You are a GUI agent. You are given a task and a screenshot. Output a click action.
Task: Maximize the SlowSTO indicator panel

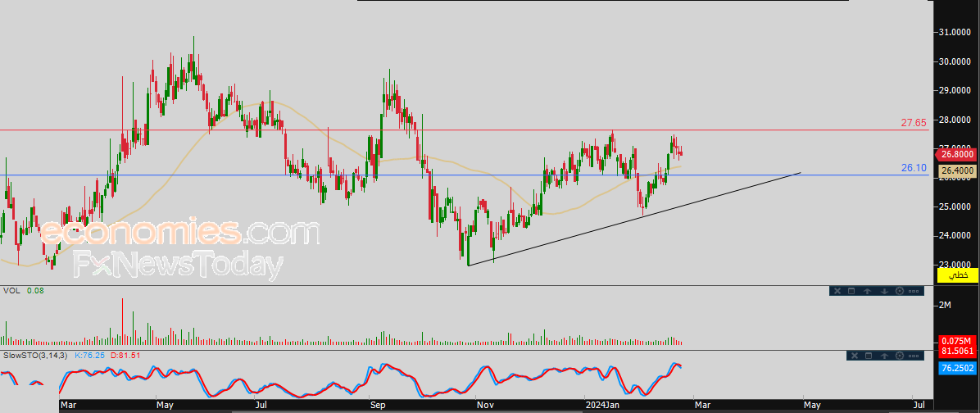click(x=869, y=356)
